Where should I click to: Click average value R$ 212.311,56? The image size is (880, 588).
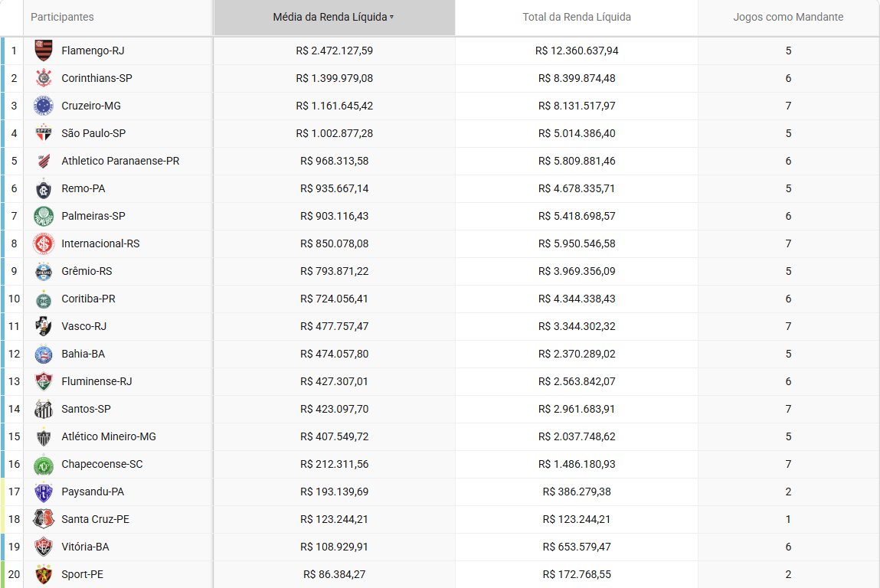pyautogui.click(x=335, y=464)
